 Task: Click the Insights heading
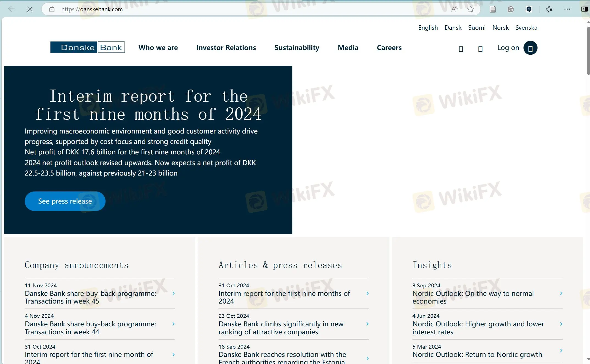(x=432, y=265)
